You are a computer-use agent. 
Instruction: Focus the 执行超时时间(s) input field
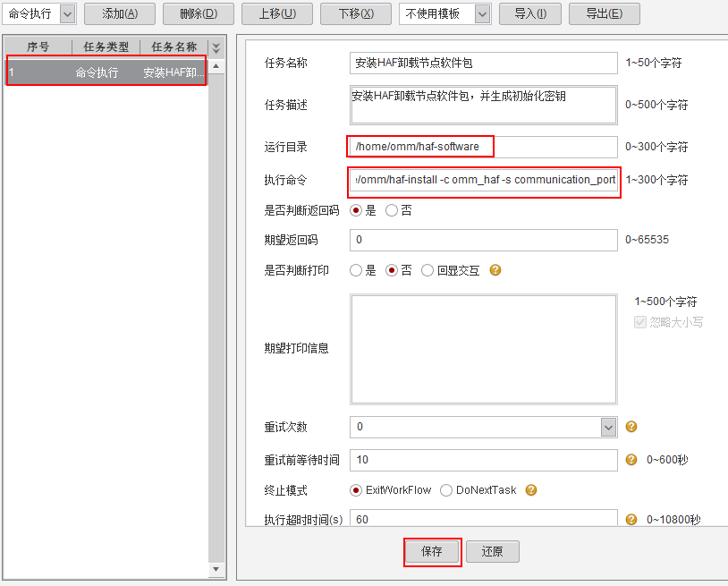coord(483,518)
